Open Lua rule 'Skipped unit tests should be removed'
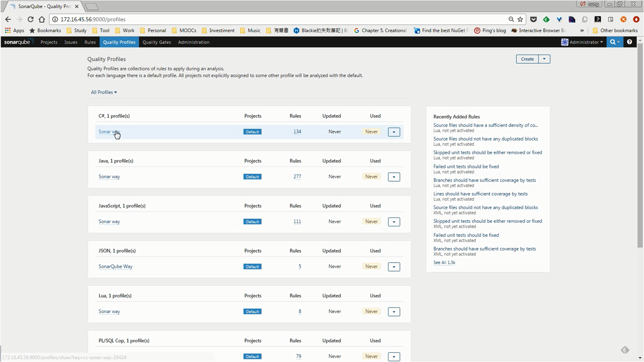This screenshot has width=644, height=362. coord(487,152)
